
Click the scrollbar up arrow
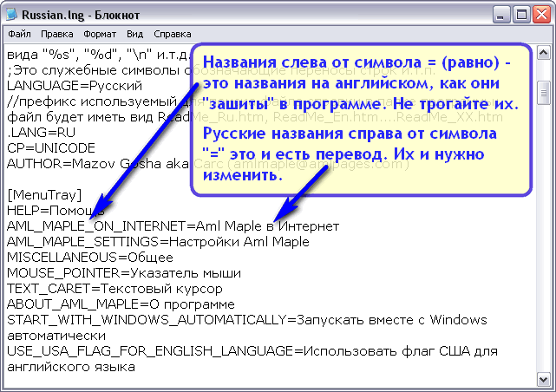tap(544, 53)
